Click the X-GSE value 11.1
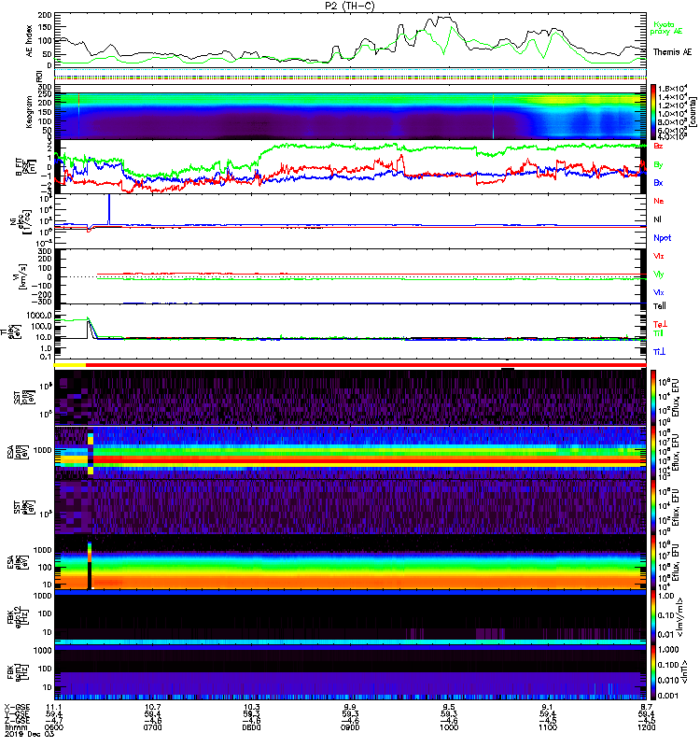The image size is (700, 747). click(53, 707)
